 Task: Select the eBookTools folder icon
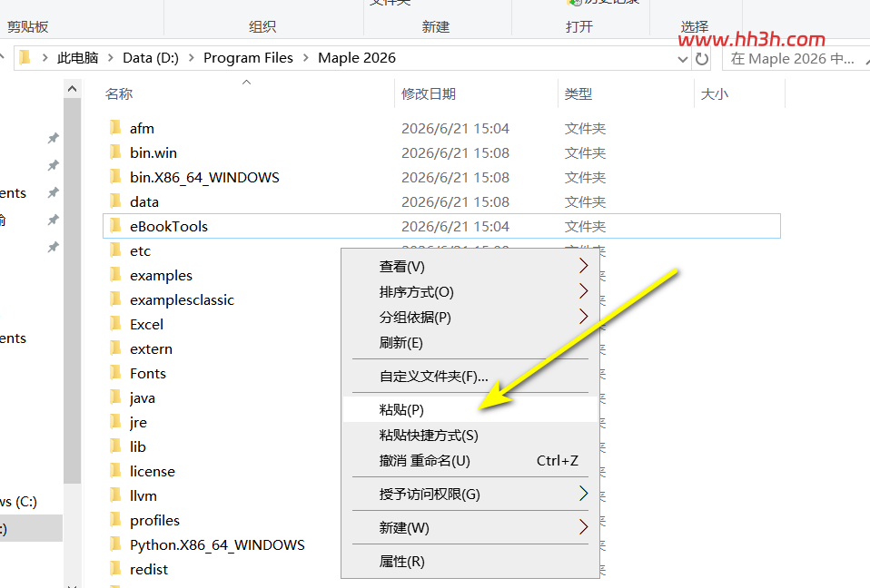[x=115, y=226]
